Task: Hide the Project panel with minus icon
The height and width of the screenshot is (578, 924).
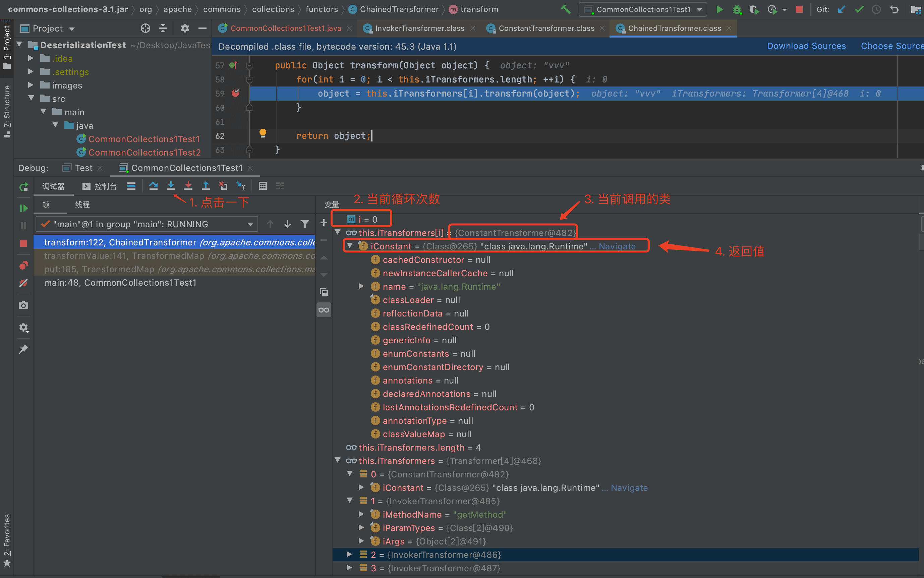Action: [203, 28]
